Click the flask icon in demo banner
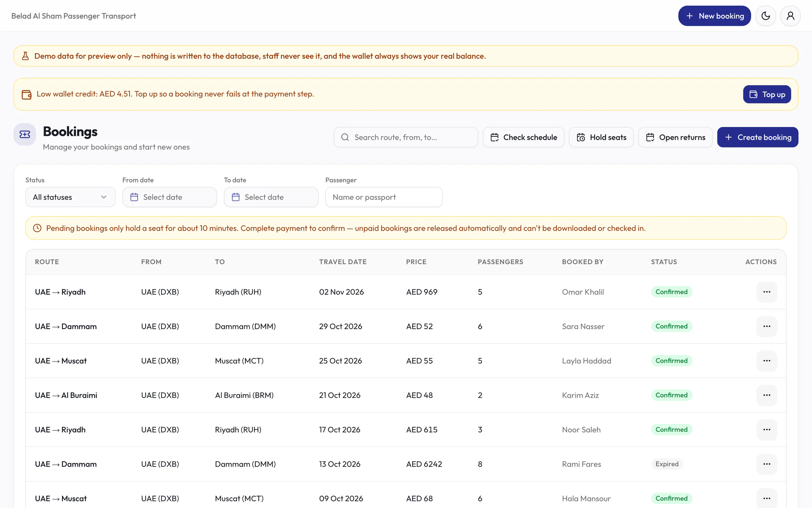This screenshot has height=508, width=812. click(x=25, y=56)
